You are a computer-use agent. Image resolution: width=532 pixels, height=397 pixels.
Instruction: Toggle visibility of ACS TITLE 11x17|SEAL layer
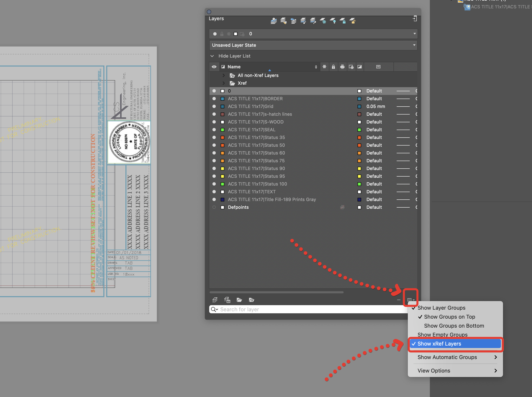pos(214,130)
